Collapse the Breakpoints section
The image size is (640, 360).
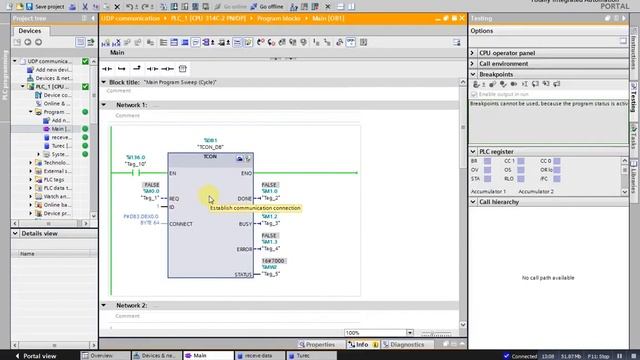[473, 74]
